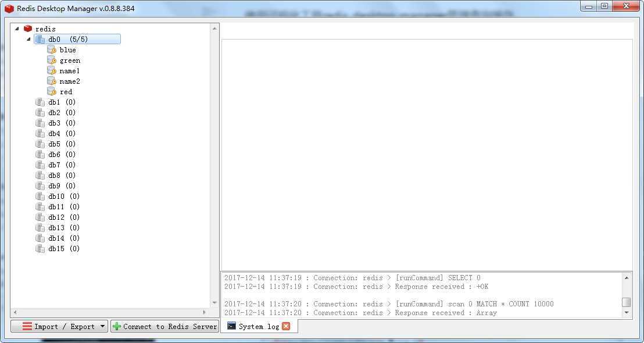Click the db9 database icon
The height and width of the screenshot is (343, 644).
[40, 185]
